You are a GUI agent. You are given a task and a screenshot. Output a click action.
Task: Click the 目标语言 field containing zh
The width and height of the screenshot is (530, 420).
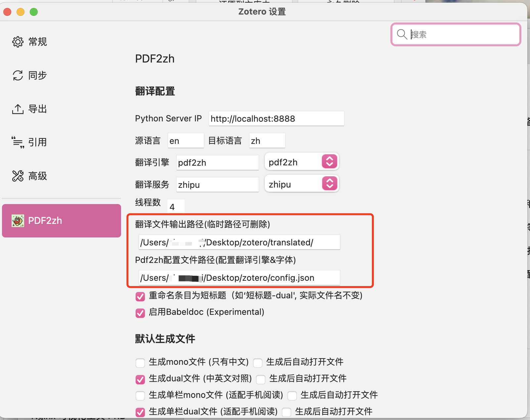tap(267, 141)
